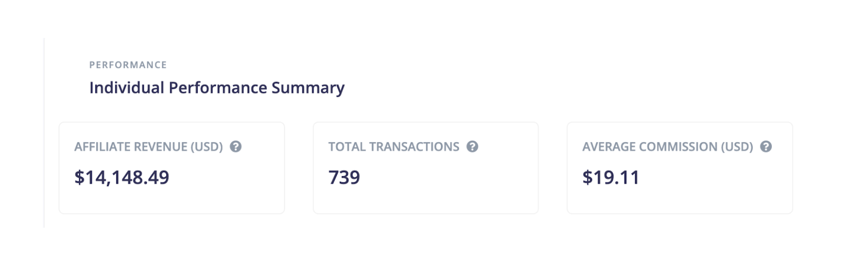Click the Individual Performance Summary heading
The width and height of the screenshot is (868, 253).
(217, 88)
